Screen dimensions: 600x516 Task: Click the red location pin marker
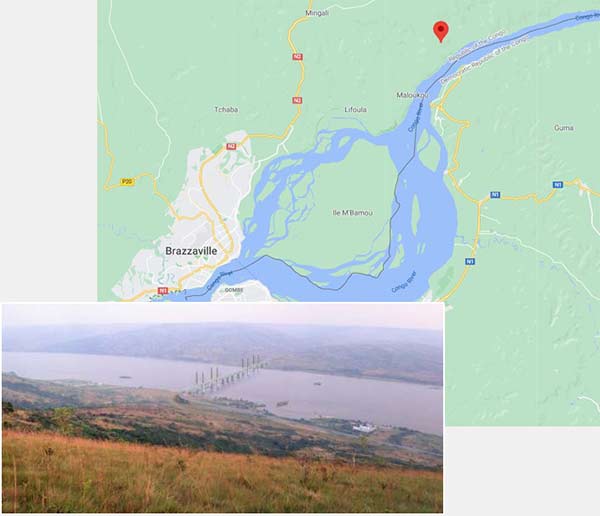[x=441, y=31]
